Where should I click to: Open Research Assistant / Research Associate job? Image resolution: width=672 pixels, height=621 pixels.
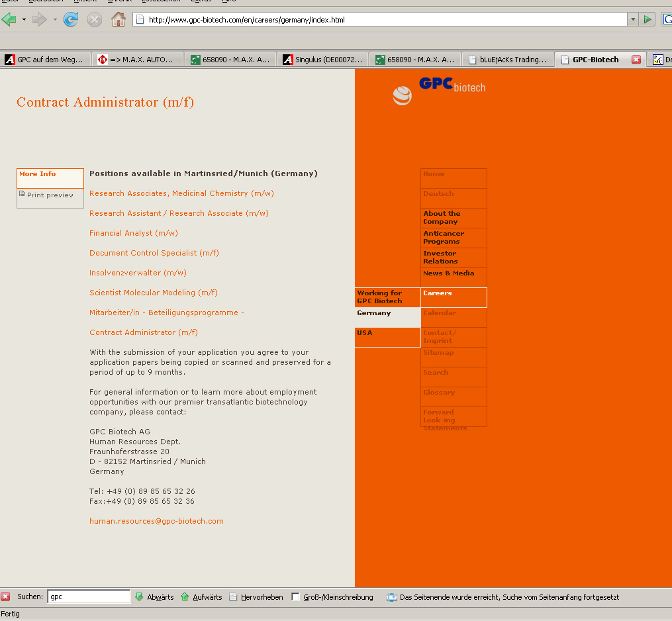(x=179, y=213)
